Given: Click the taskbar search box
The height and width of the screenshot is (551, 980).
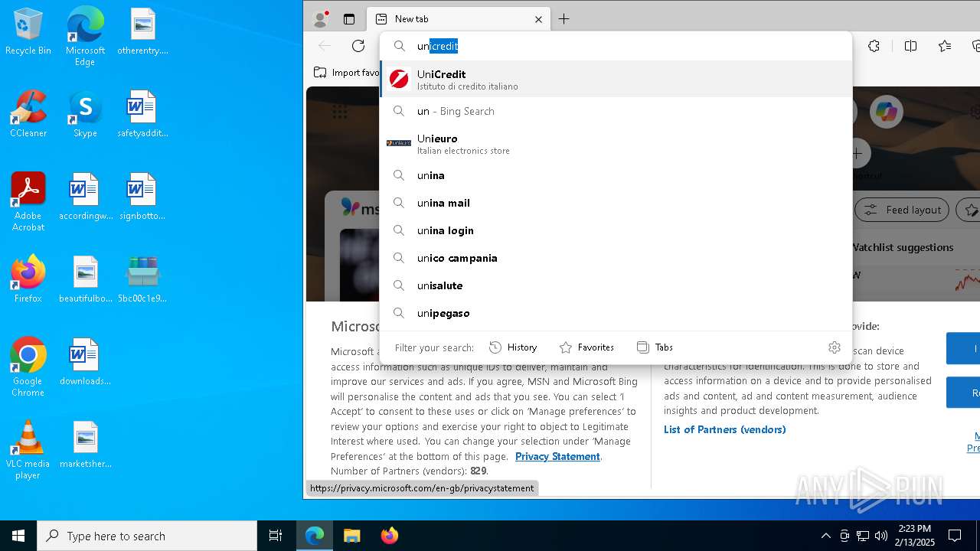Looking at the screenshot, I should coord(147,536).
